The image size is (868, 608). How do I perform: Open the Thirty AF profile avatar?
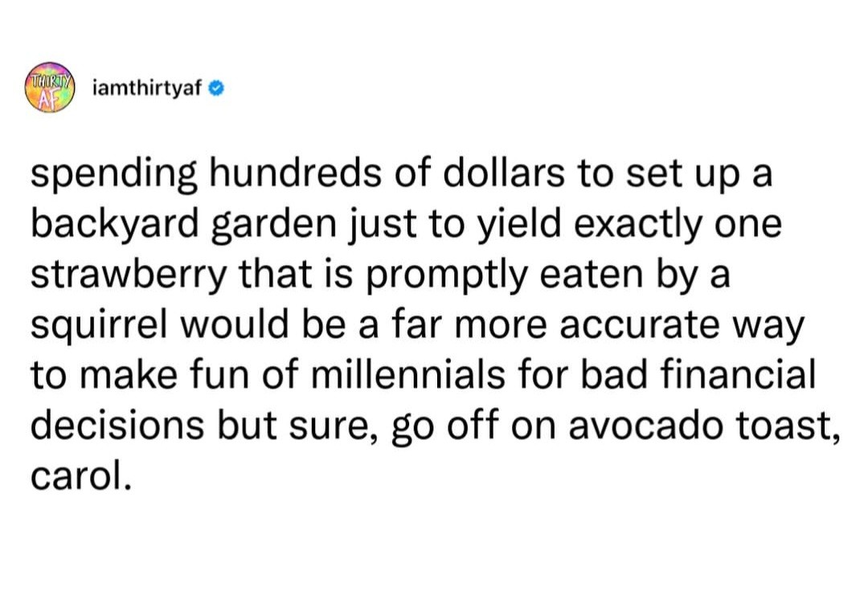click(49, 88)
